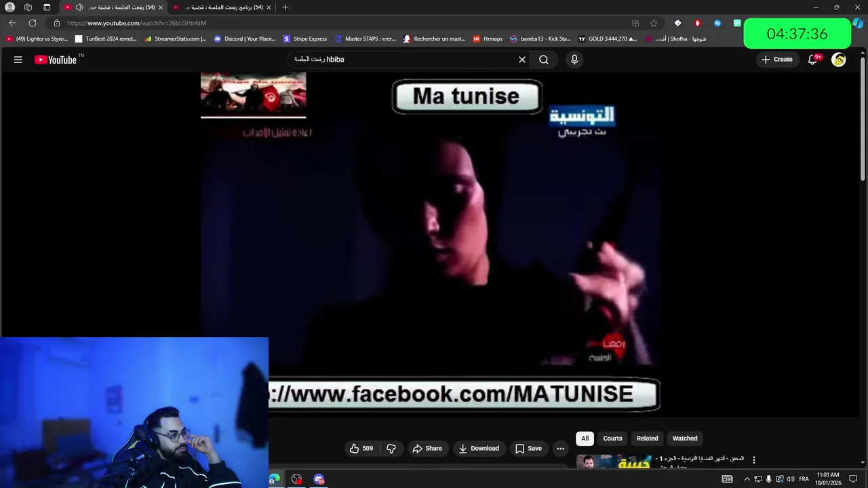Select the Watched filter chip
The image size is (868, 488).
[x=685, y=439]
